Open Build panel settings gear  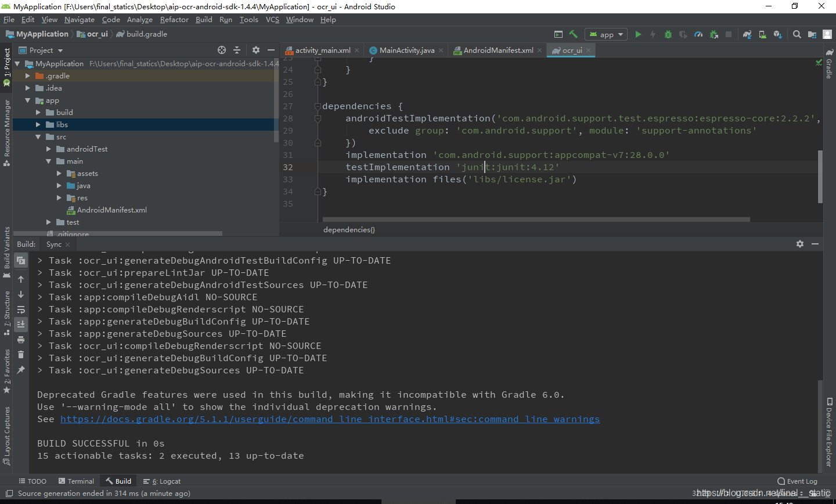(x=800, y=244)
